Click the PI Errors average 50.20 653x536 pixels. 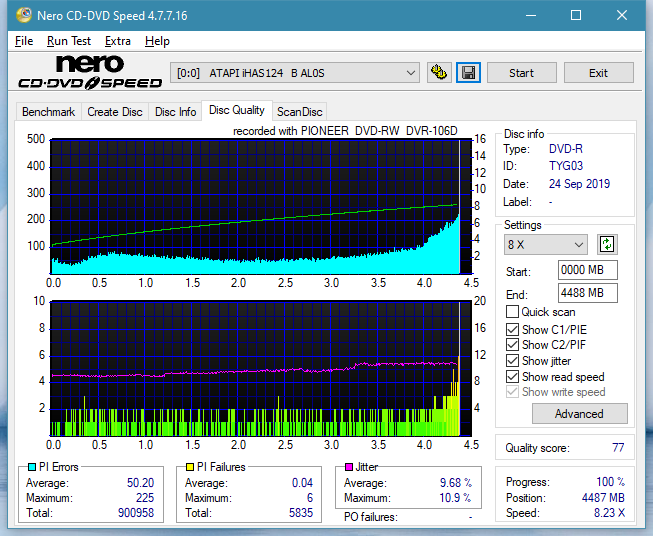pyautogui.click(x=140, y=483)
